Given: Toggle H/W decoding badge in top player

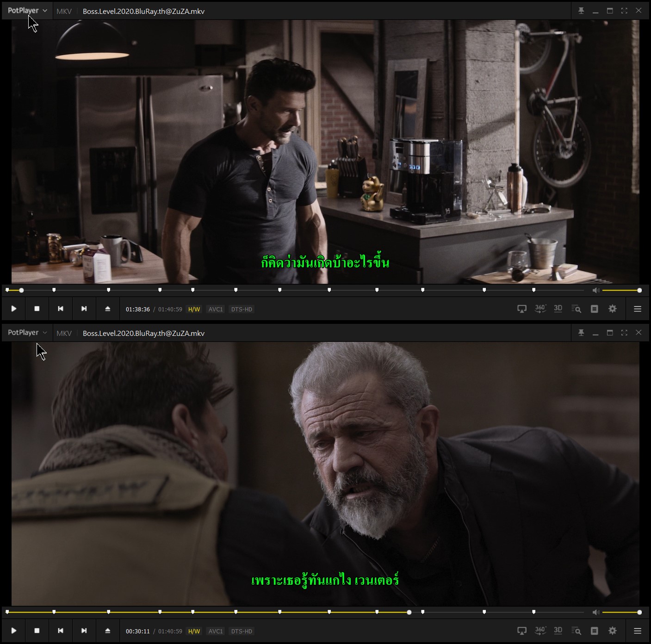Looking at the screenshot, I should (194, 309).
